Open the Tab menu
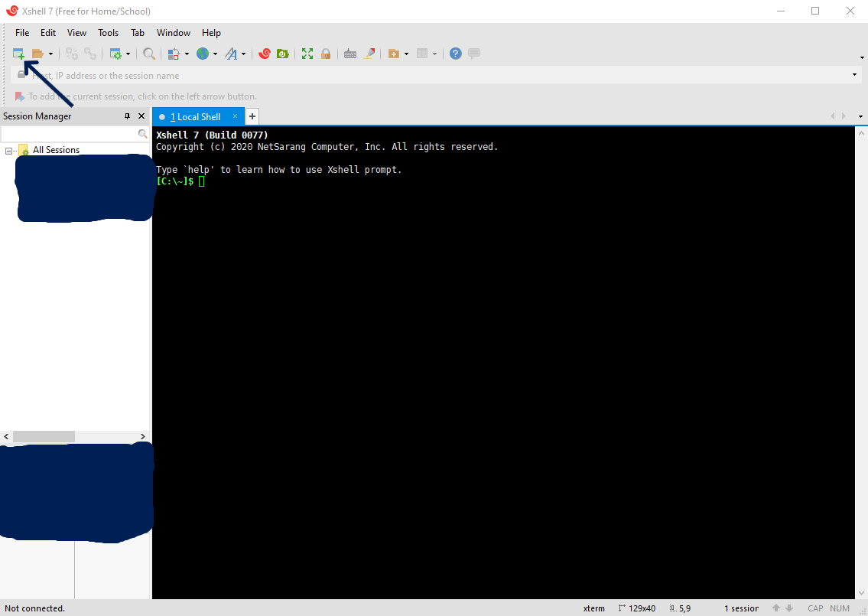The width and height of the screenshot is (868, 616). pyautogui.click(x=138, y=33)
